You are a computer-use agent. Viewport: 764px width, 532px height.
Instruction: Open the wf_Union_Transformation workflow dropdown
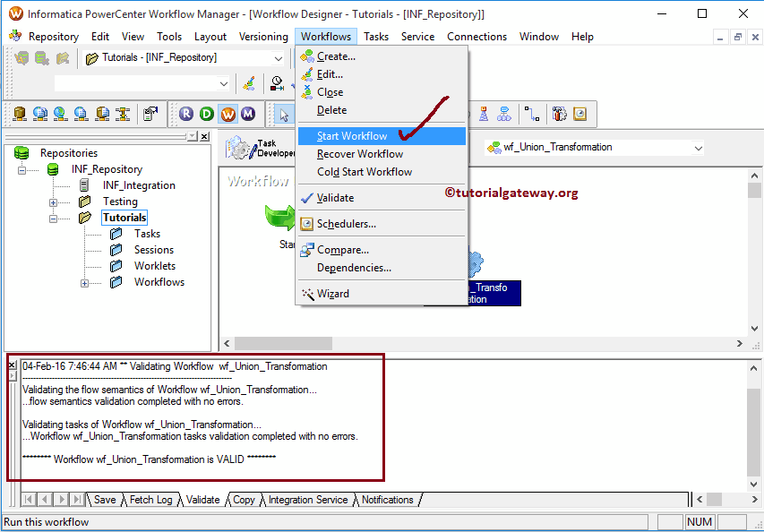pyautogui.click(x=697, y=146)
